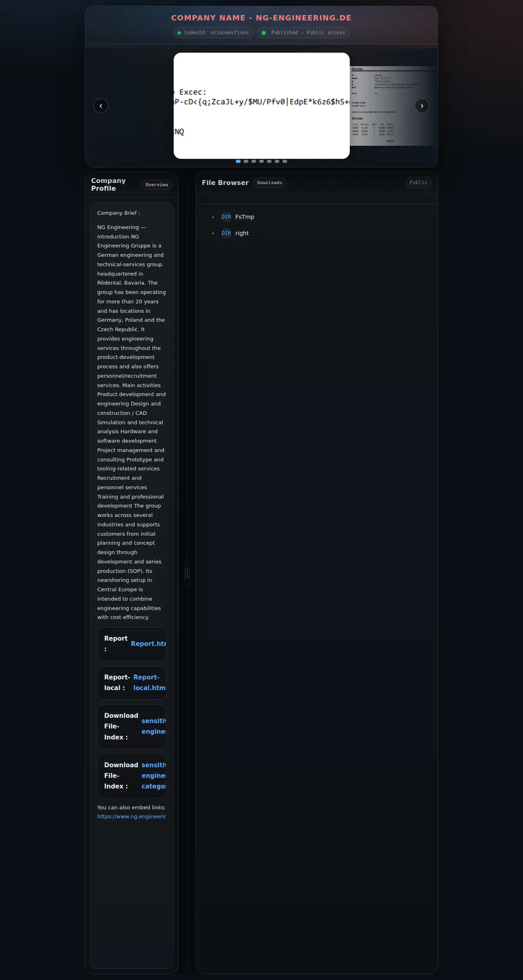
Task: Click the DIR icon beside FsTmp
Action: click(x=226, y=217)
